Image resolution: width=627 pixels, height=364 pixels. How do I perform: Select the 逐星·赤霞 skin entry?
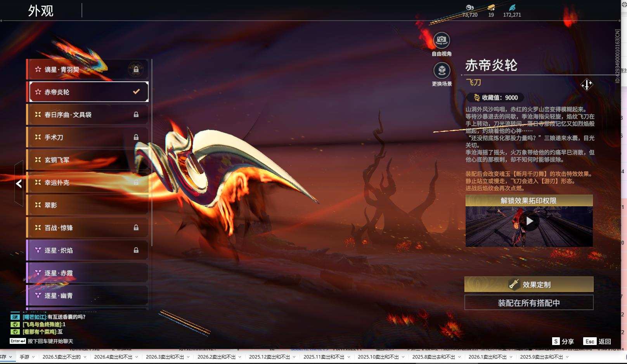point(88,273)
